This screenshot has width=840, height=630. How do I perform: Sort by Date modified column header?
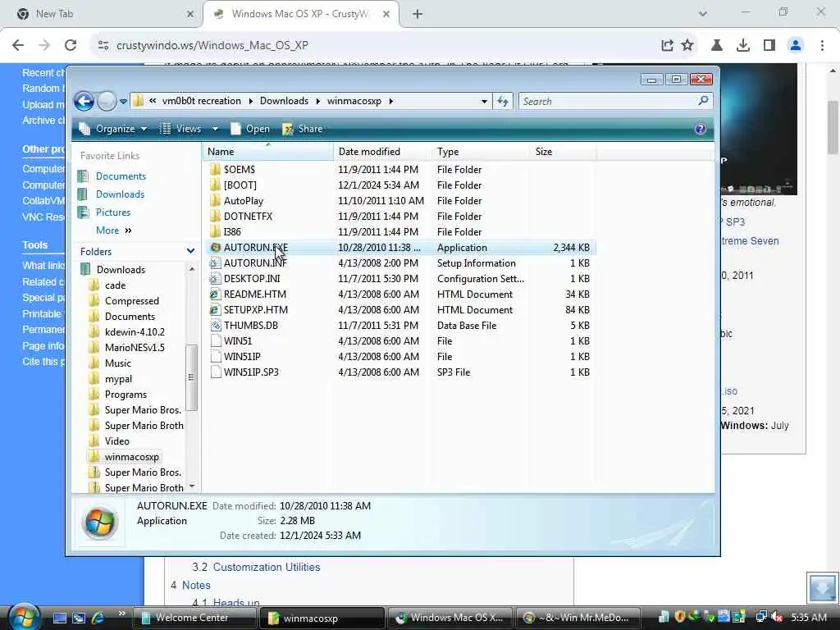point(381,152)
